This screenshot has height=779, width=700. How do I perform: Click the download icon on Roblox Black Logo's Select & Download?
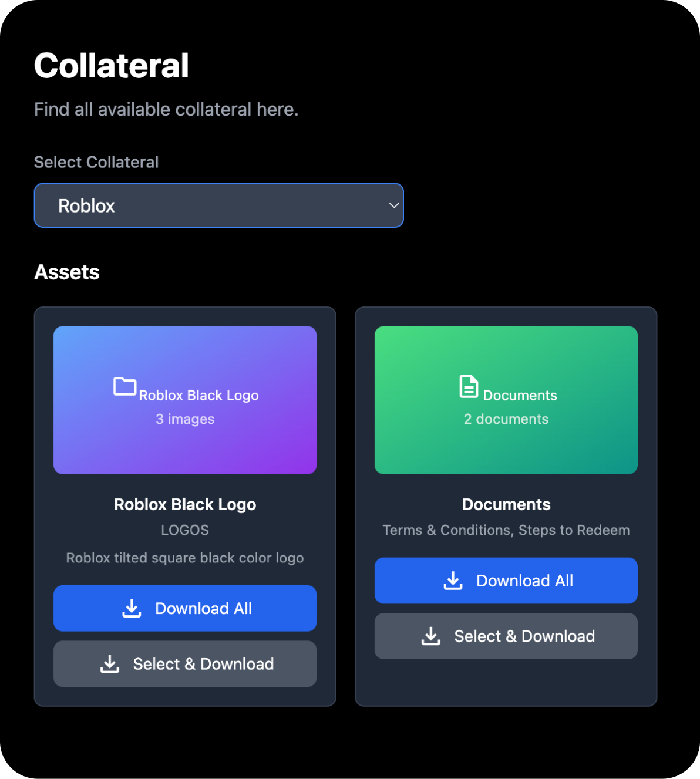[110, 664]
